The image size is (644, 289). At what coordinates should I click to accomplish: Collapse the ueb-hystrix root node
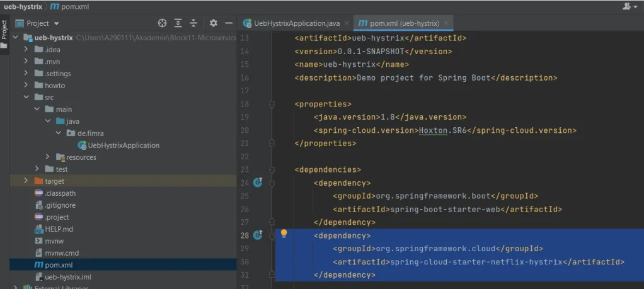point(16,38)
